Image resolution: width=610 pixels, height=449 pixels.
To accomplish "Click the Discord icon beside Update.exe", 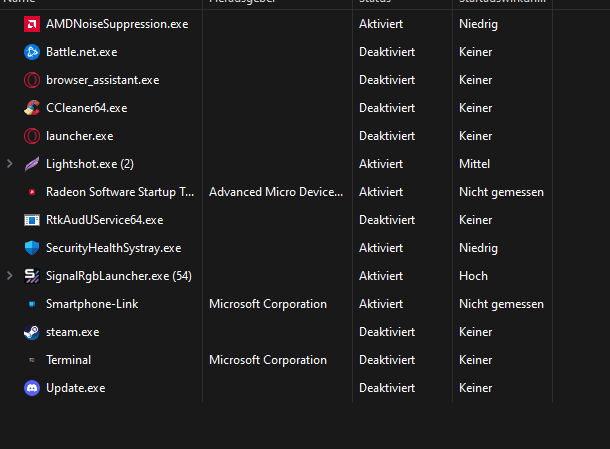I will click(32, 388).
